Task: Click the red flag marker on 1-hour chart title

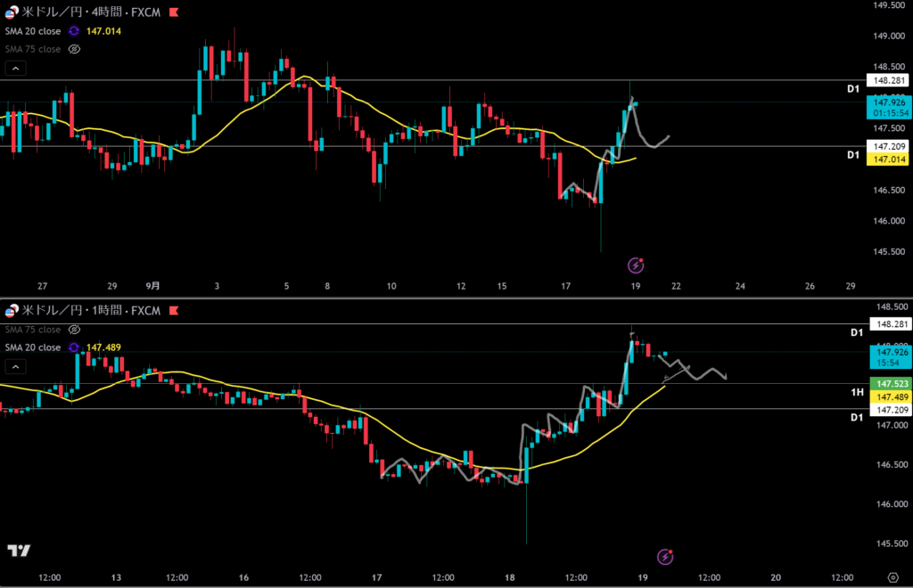Action: point(172,310)
